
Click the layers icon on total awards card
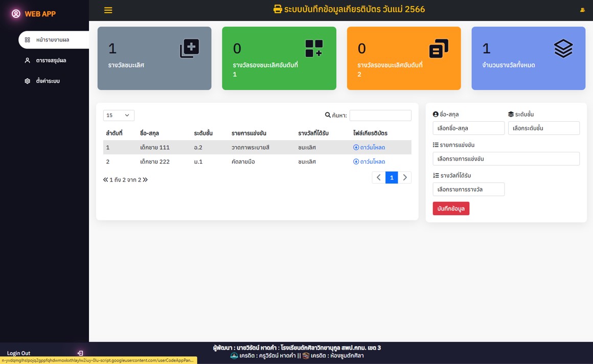coord(563,49)
